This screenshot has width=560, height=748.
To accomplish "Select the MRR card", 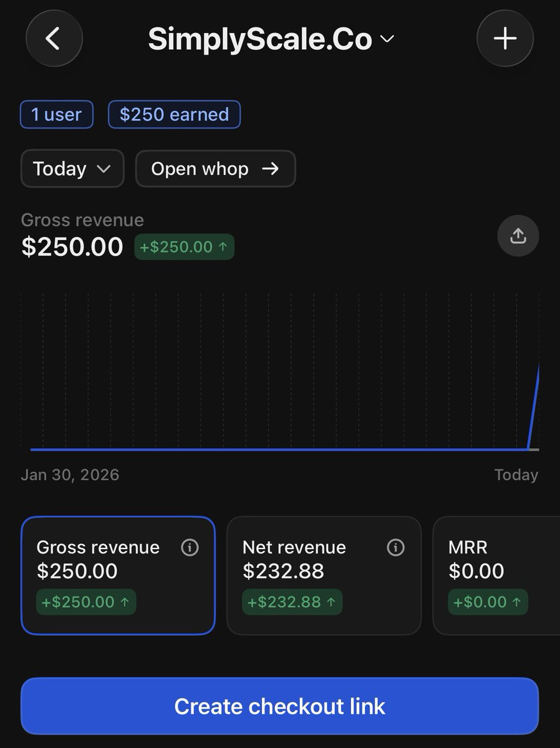I will point(496,575).
